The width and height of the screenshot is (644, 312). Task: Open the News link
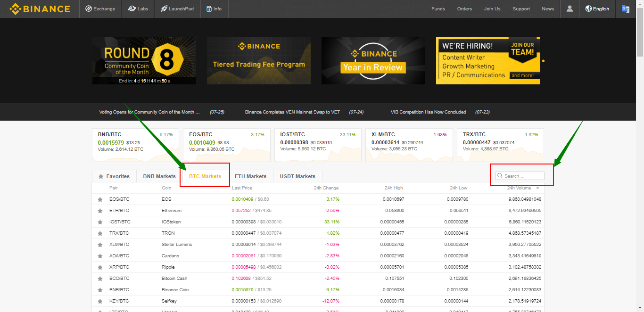point(548,8)
